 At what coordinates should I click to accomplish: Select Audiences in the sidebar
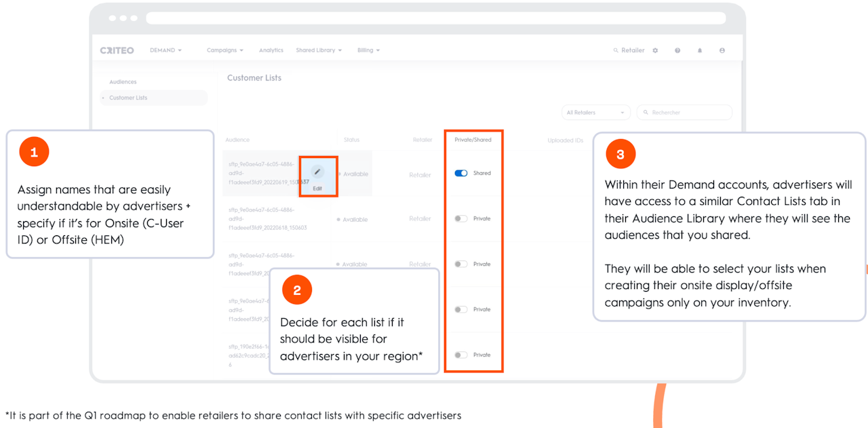(123, 82)
